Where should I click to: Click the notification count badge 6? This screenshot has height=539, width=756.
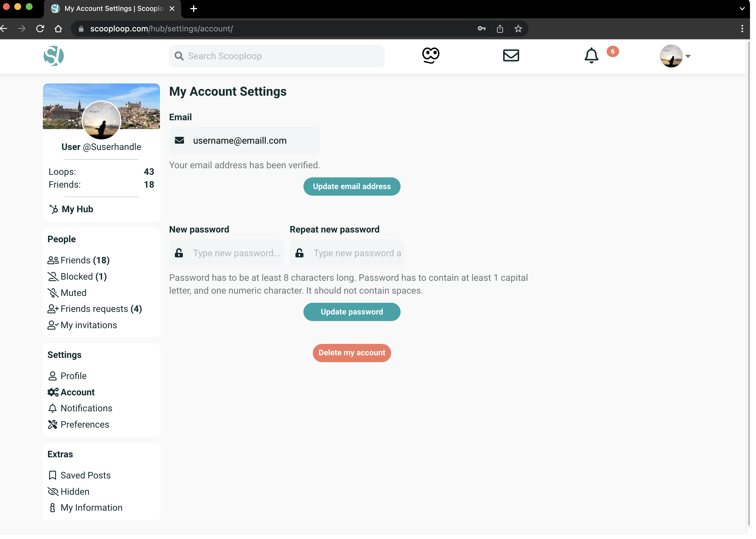(x=613, y=51)
